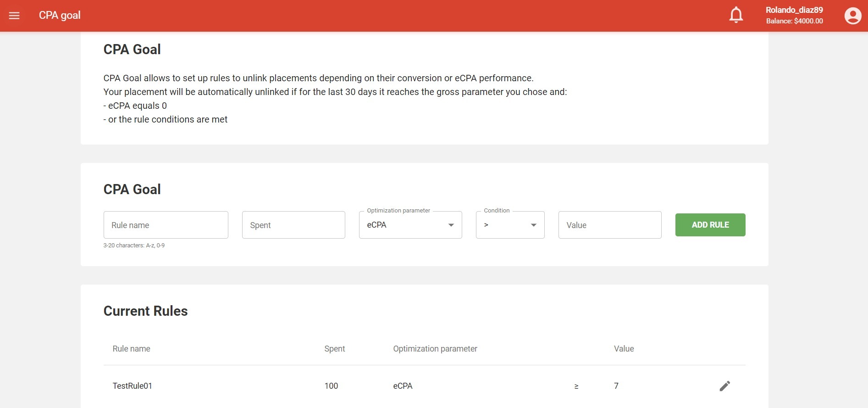Click into the Spent input field
Image resolution: width=868 pixels, height=408 pixels.
click(293, 225)
